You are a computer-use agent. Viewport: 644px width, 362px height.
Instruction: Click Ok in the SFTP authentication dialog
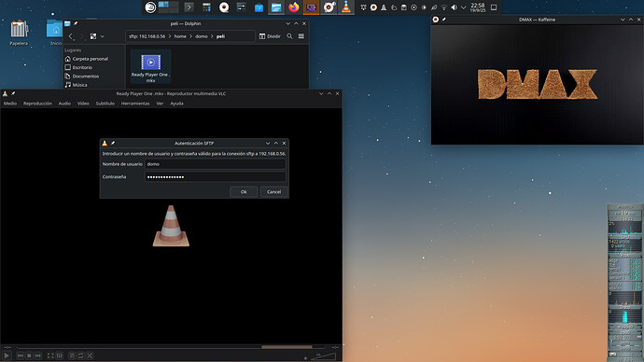pyautogui.click(x=244, y=191)
